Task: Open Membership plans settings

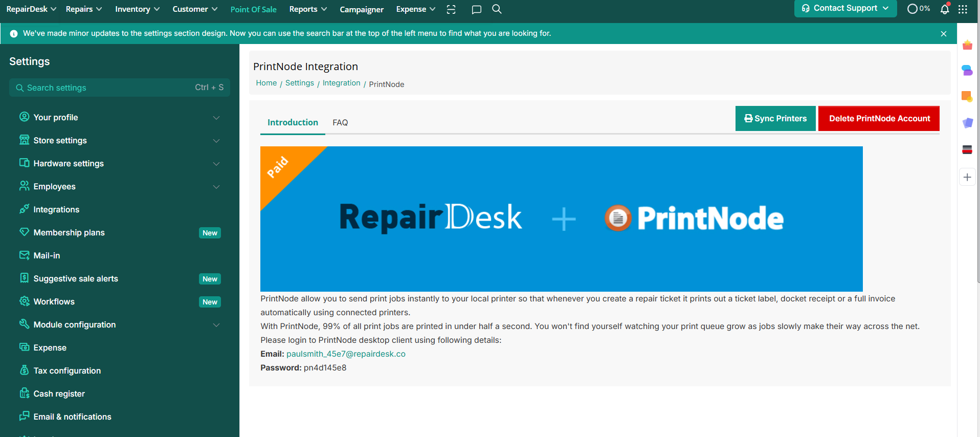Action: click(x=69, y=232)
